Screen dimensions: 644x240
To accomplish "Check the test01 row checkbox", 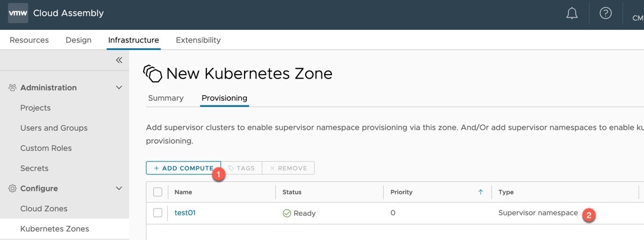I will point(158,213).
